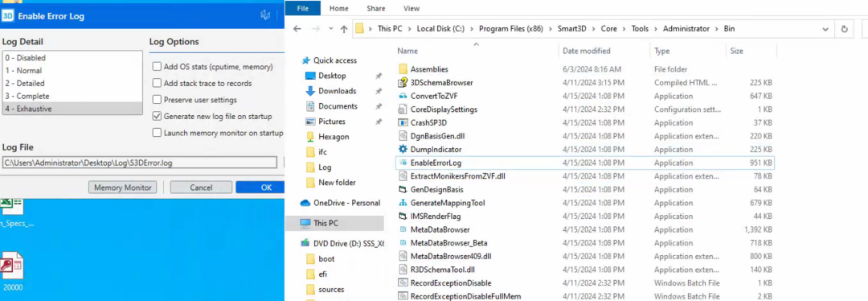Enable Add stack trace to records
The height and width of the screenshot is (301, 868).
[157, 83]
